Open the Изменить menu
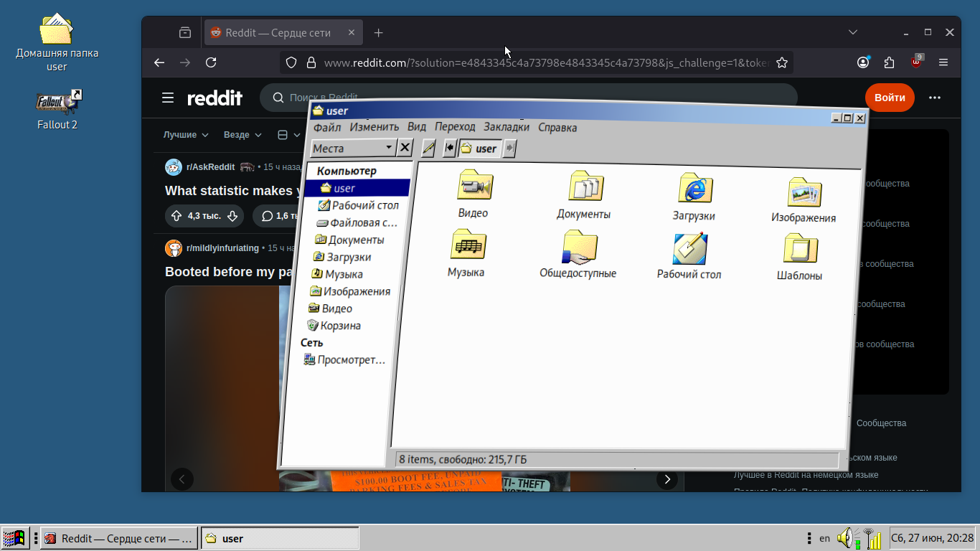Screen dimensions: 980x551 tap(374, 127)
